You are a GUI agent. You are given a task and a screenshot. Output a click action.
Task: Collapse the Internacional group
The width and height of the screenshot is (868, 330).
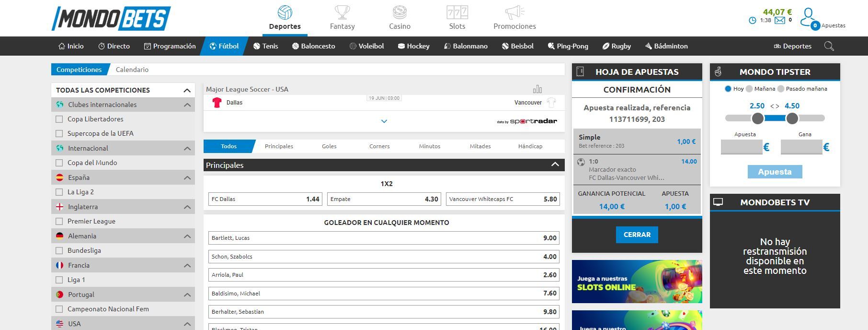click(187, 149)
